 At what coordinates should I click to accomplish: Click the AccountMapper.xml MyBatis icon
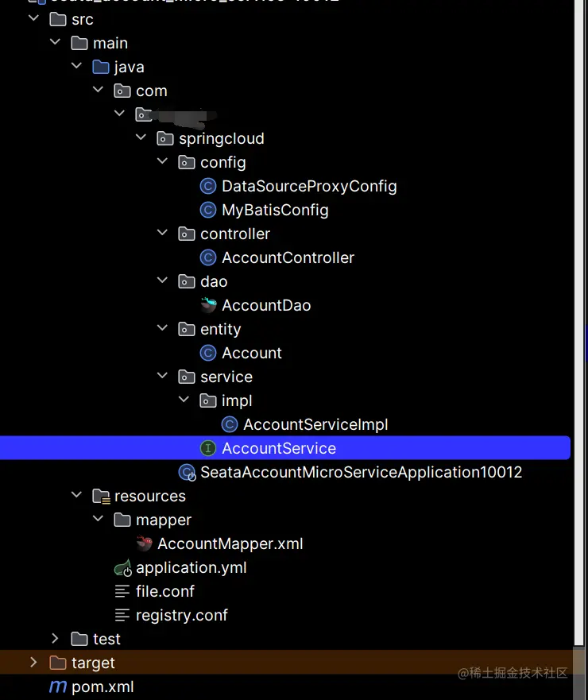[x=144, y=543]
